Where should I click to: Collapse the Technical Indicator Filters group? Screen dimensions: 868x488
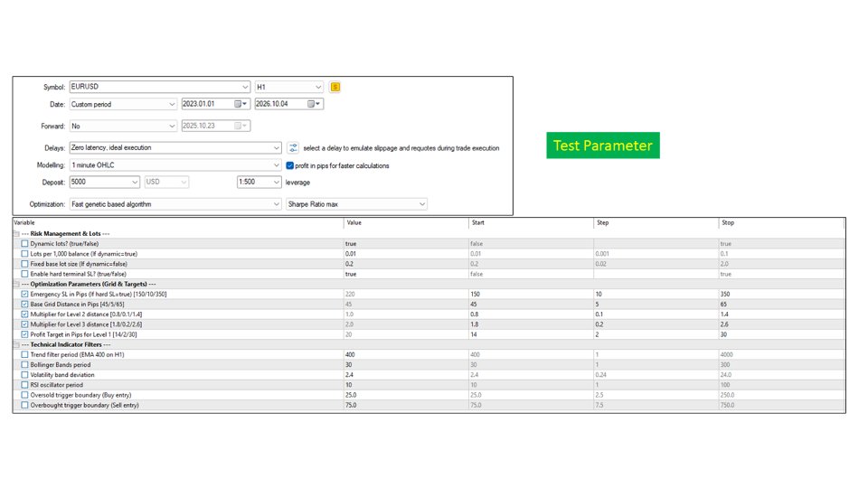point(16,344)
